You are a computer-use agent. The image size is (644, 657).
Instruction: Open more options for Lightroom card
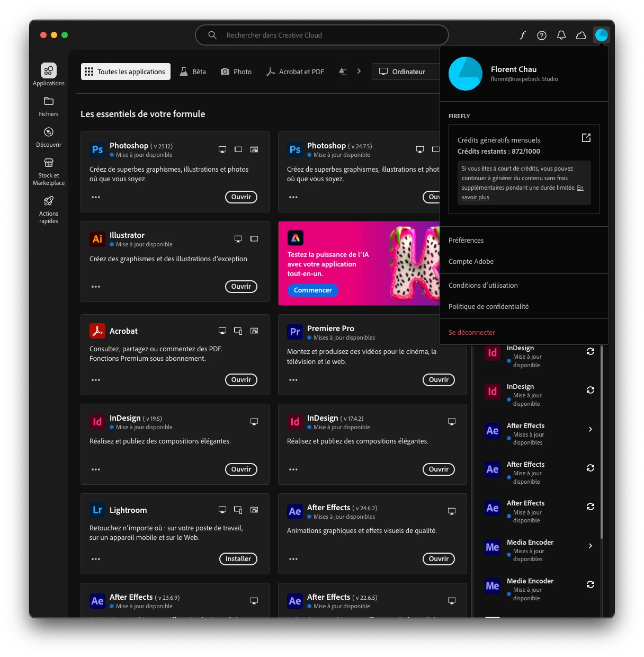[x=96, y=559]
